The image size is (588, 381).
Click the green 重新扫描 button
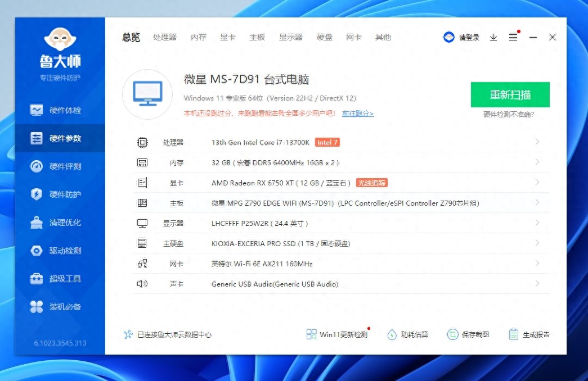pyautogui.click(x=510, y=95)
